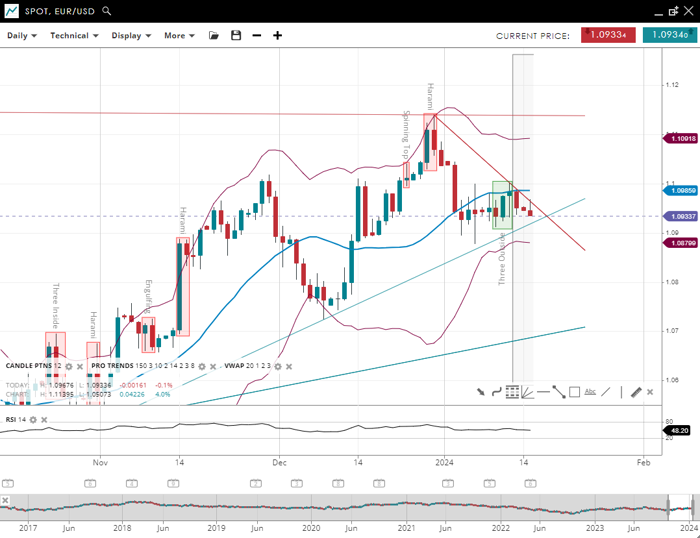Click the teal buy price 1.0934 button
Screen dimensions: 700x538
click(x=667, y=35)
